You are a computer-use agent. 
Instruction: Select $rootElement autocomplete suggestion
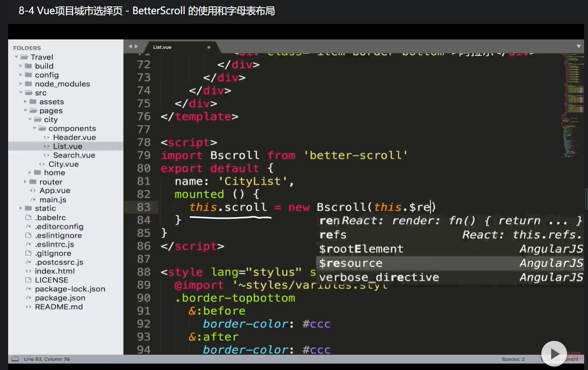click(450, 249)
